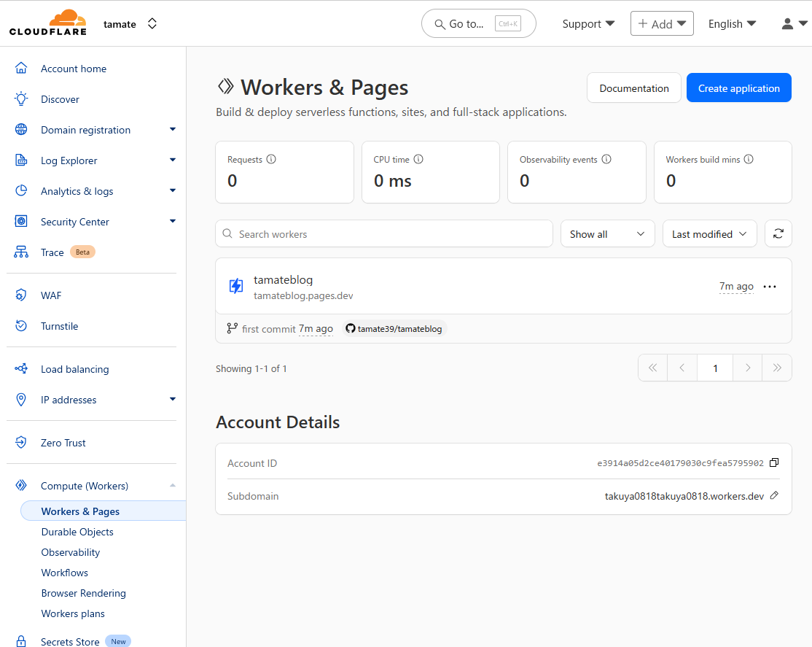812x647 pixels.
Task: Click the info icon beside CPU time
Action: tap(418, 159)
